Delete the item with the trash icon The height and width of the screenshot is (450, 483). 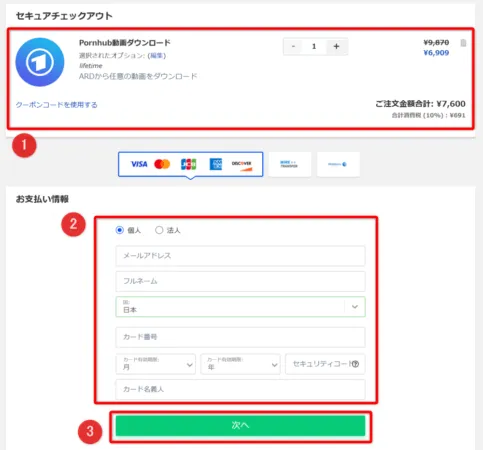tap(463, 43)
